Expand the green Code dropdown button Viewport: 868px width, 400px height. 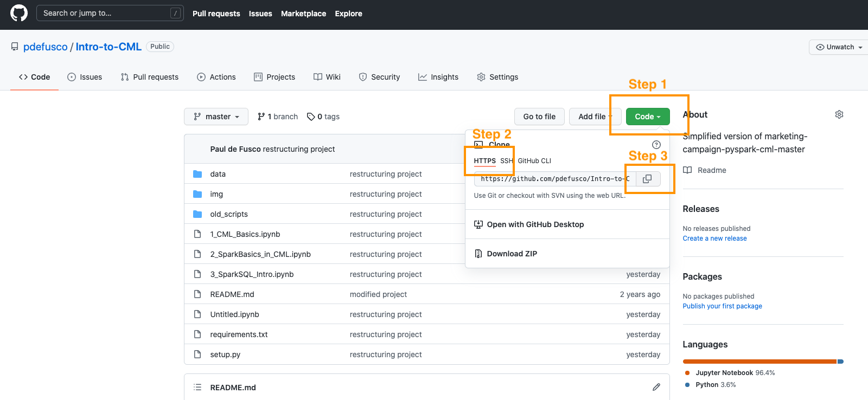[648, 117]
